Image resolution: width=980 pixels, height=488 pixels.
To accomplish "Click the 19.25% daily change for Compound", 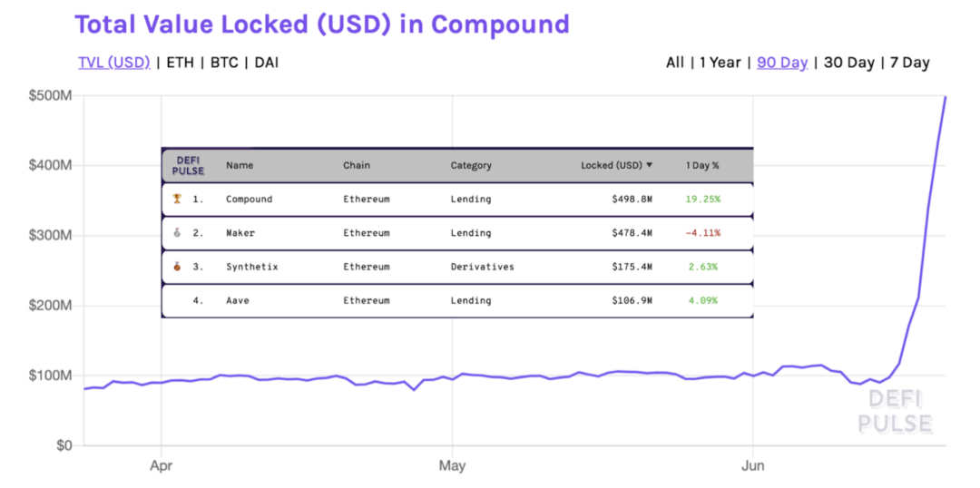I will 702,200.
